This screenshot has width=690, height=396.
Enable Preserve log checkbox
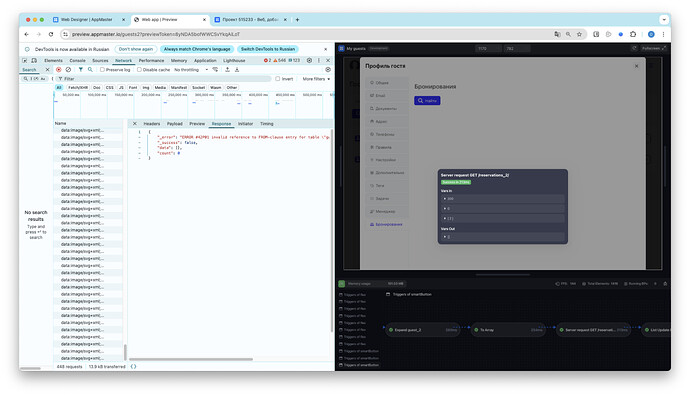tap(102, 70)
